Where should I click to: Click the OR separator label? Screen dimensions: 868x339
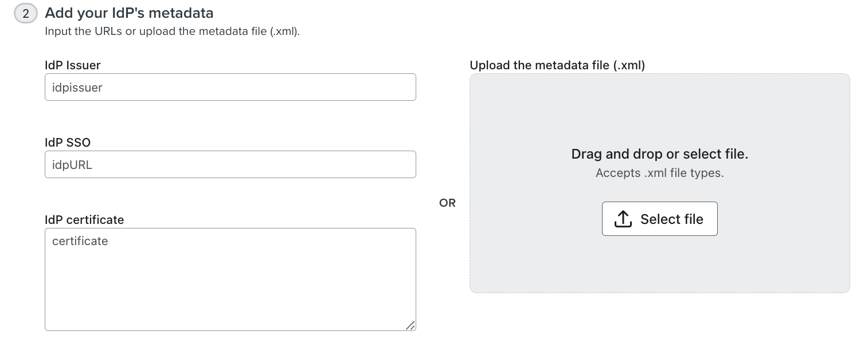coord(448,203)
